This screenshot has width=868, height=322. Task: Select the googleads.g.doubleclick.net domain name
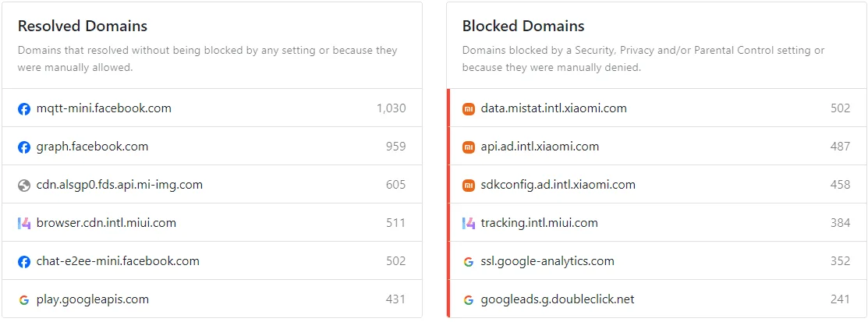558,299
